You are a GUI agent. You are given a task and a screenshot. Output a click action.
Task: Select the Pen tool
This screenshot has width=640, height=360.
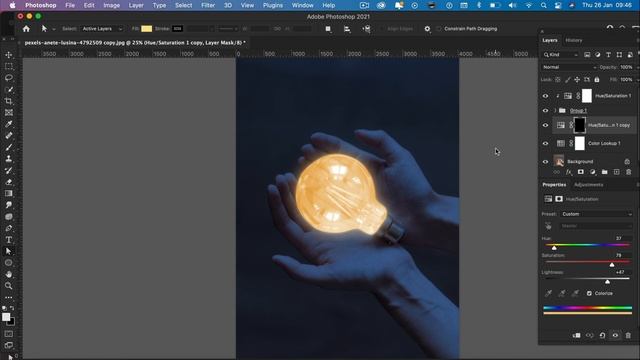point(9,228)
